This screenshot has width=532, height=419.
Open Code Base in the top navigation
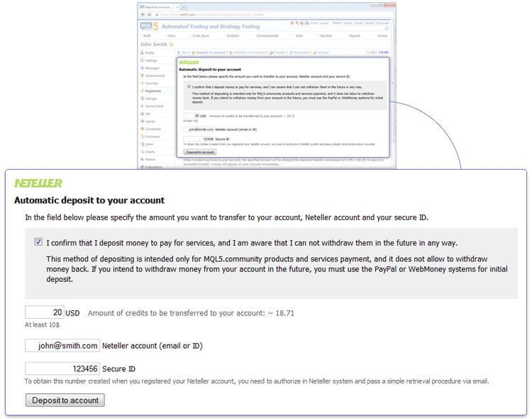click(x=202, y=36)
